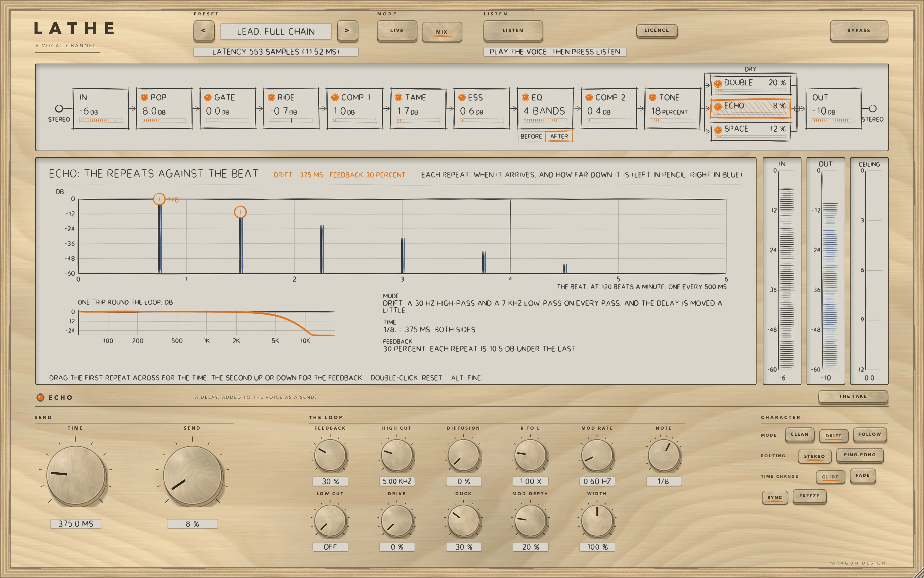Viewport: 924px width, 578px height.
Task: Set time change to GLIDE
Action: point(830,477)
